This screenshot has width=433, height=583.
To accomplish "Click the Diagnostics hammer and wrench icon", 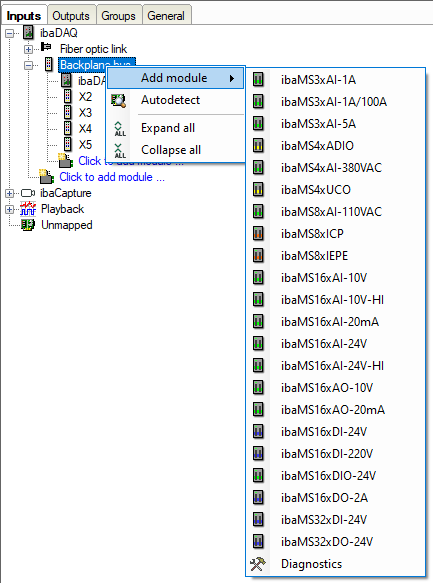I will (x=258, y=564).
